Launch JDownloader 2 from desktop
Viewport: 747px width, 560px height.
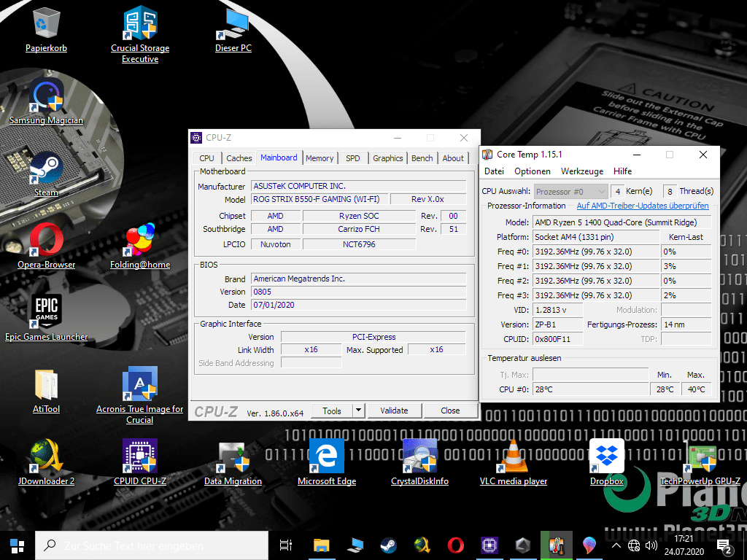(x=46, y=463)
